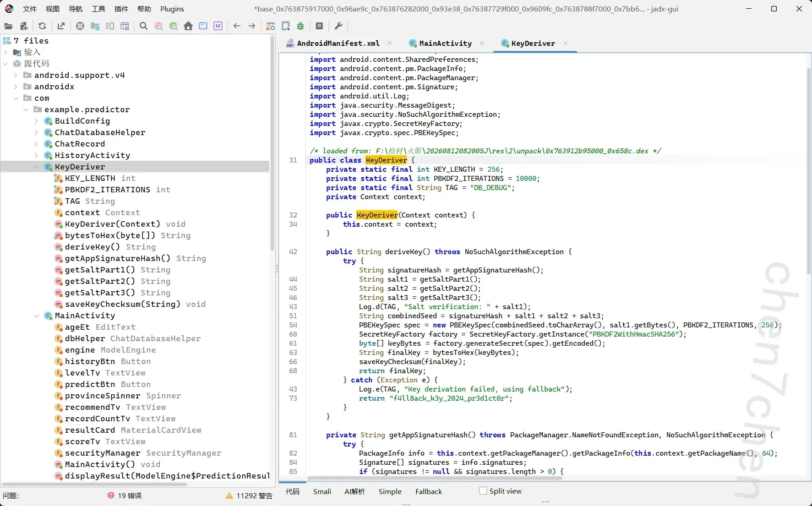
Task: Click the jadx logo in title bar
Action: point(9,9)
